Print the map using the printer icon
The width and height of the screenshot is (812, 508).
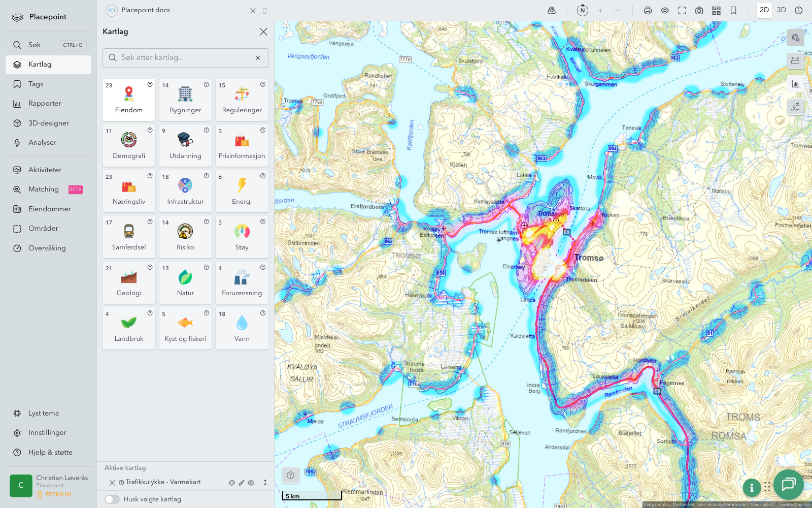[x=648, y=10]
